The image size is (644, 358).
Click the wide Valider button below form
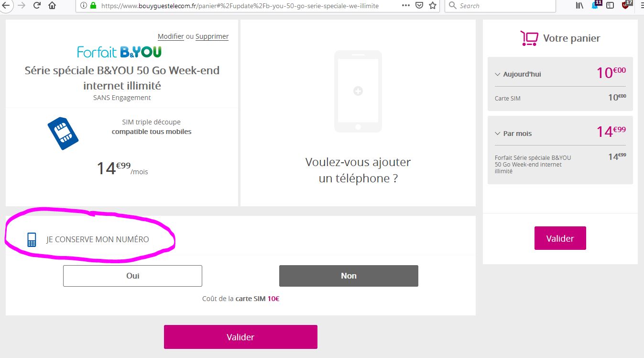pyautogui.click(x=240, y=337)
